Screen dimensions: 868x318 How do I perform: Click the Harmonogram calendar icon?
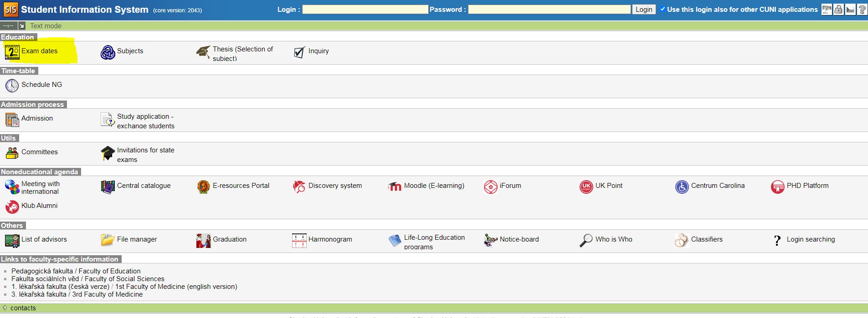click(299, 240)
